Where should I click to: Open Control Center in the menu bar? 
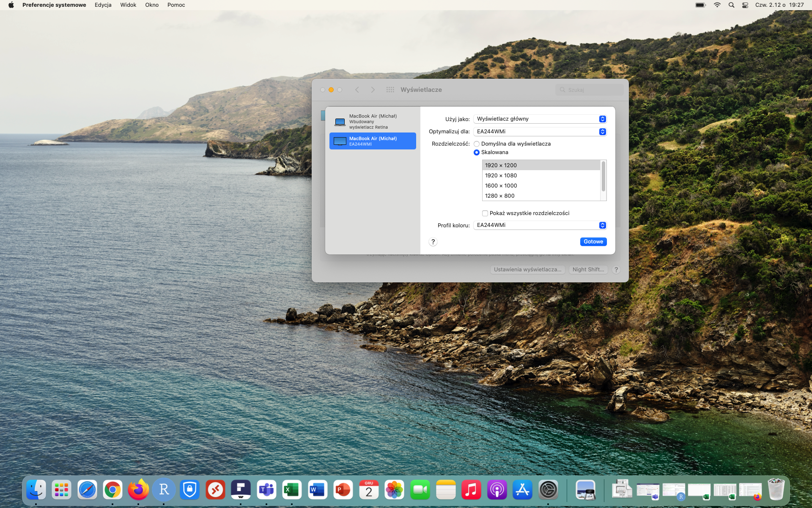[745, 5]
